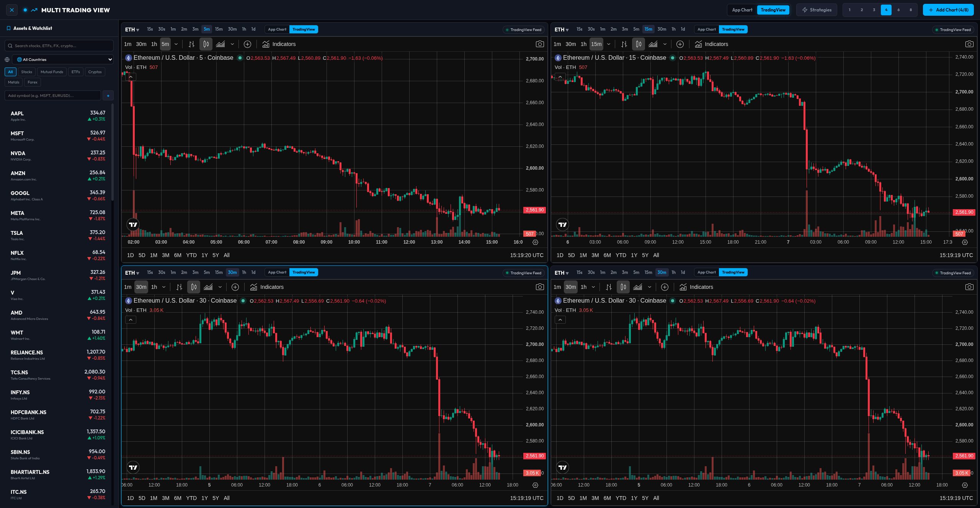The width and height of the screenshot is (980, 508).
Task: Add compare symbol in the 15-minute chart
Action: tap(680, 44)
